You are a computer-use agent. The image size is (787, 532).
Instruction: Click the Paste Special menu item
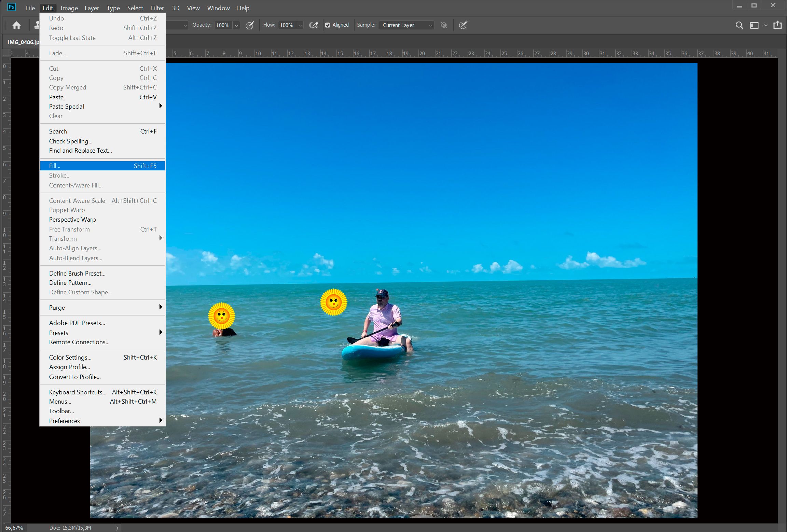tap(67, 106)
